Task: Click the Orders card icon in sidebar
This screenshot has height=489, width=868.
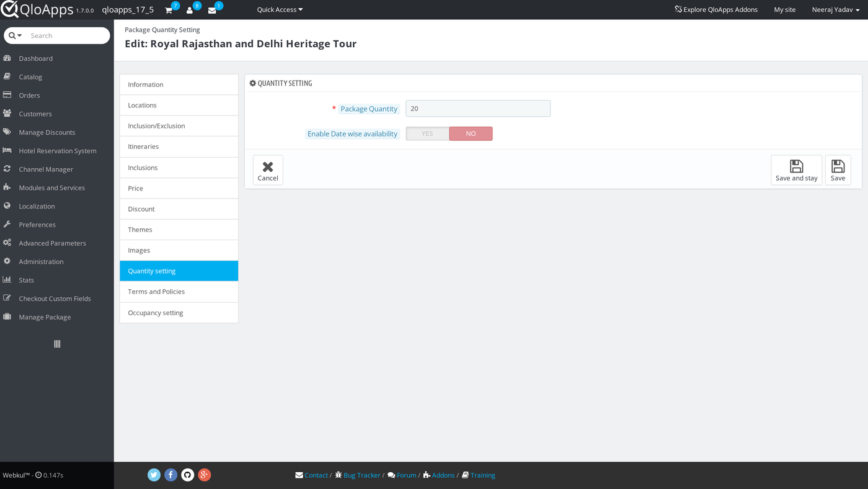Action: (x=7, y=95)
